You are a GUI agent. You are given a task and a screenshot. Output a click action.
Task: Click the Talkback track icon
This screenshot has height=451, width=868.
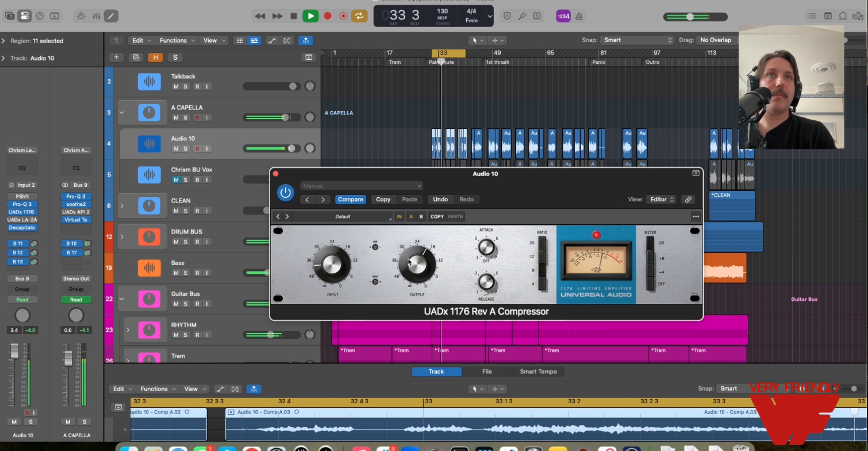pos(149,82)
